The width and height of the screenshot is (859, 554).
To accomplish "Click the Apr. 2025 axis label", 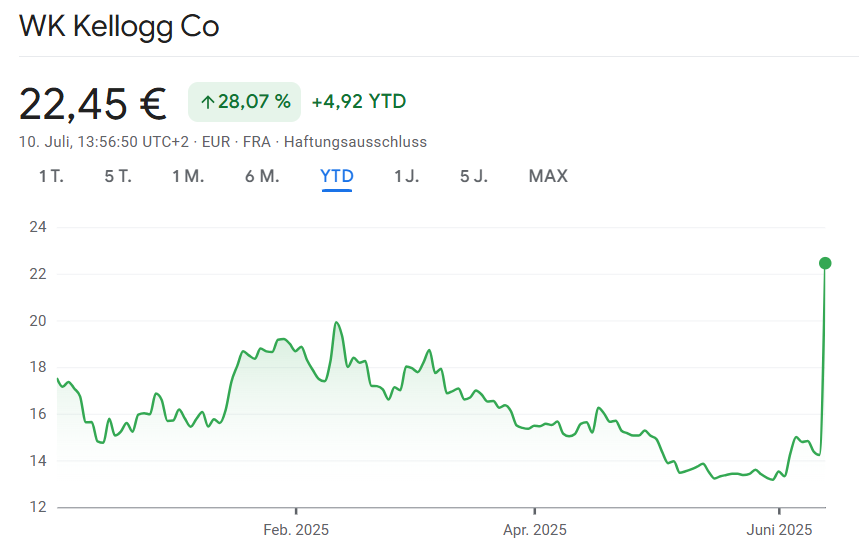I will pyautogui.click(x=535, y=530).
